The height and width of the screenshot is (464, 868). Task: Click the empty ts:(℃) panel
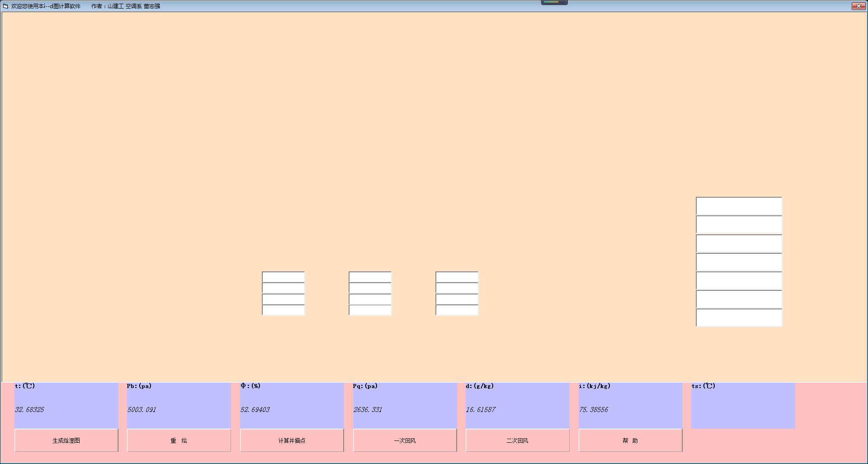743,406
